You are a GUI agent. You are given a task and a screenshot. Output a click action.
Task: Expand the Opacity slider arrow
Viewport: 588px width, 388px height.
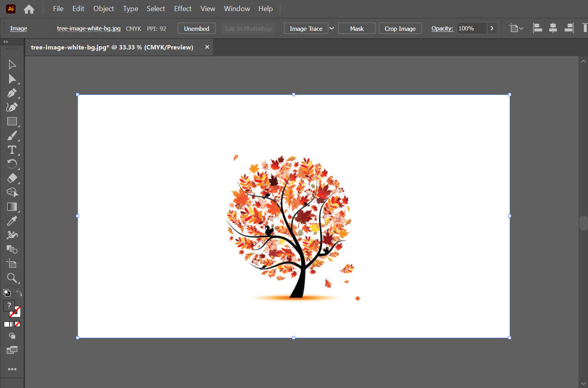pyautogui.click(x=492, y=28)
